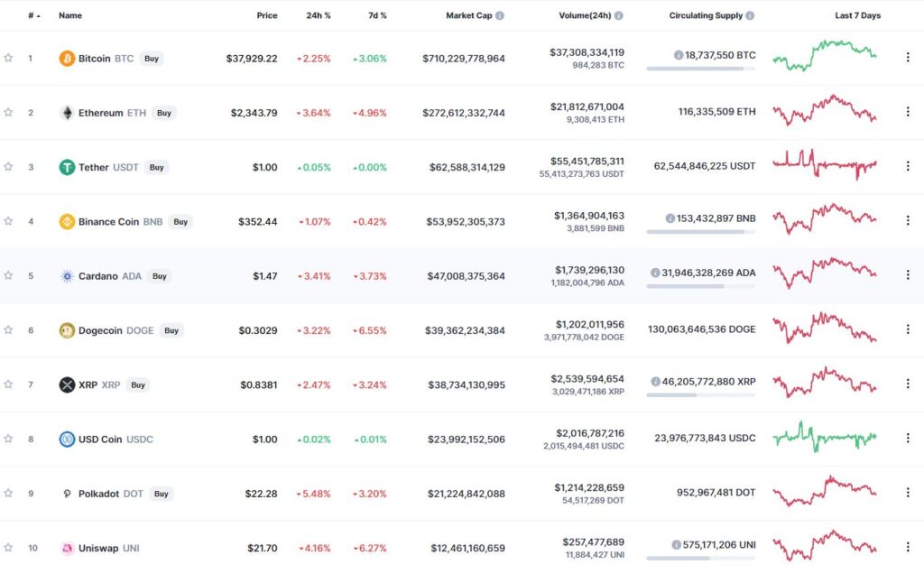The width and height of the screenshot is (924, 574).
Task: Click the Ethereum diamond logo icon
Action: tap(67, 113)
